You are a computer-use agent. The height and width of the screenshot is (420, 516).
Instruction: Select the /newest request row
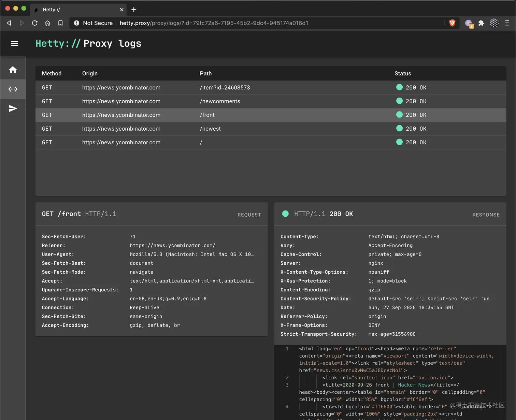click(271, 129)
